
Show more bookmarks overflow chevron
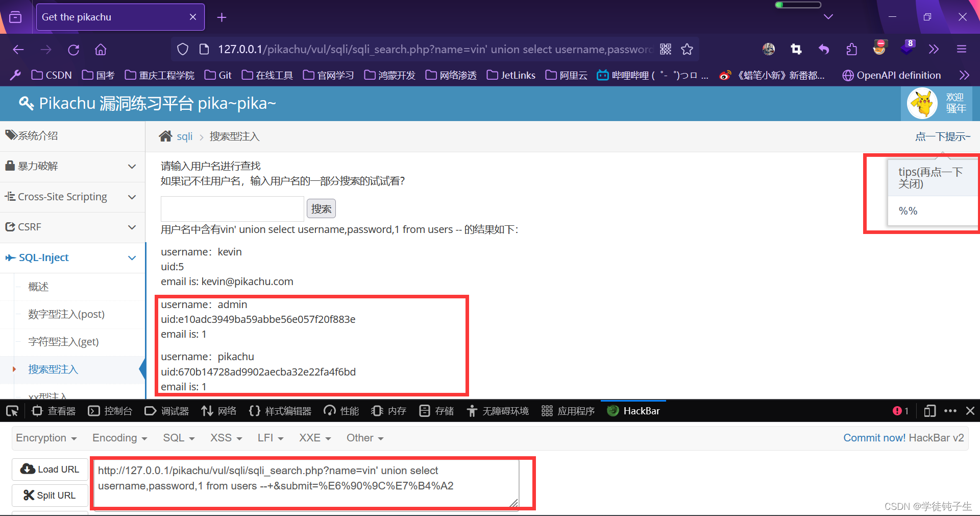(x=964, y=75)
